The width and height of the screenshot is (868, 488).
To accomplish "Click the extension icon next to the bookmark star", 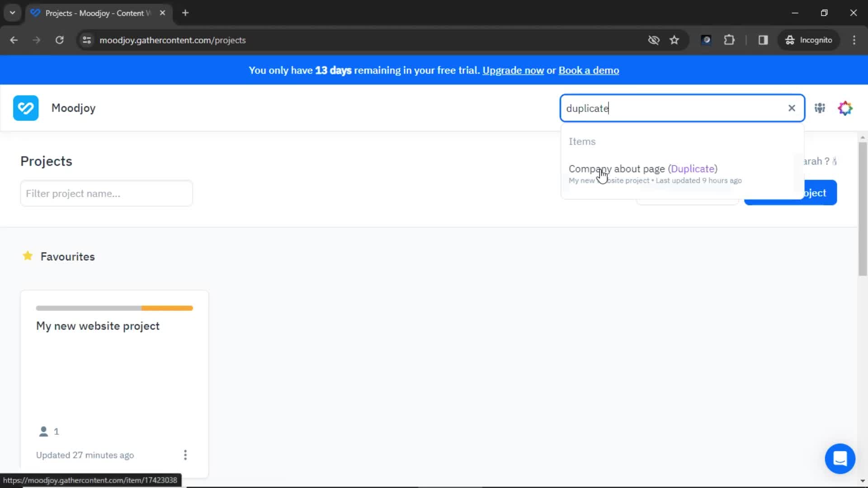I will [706, 40].
